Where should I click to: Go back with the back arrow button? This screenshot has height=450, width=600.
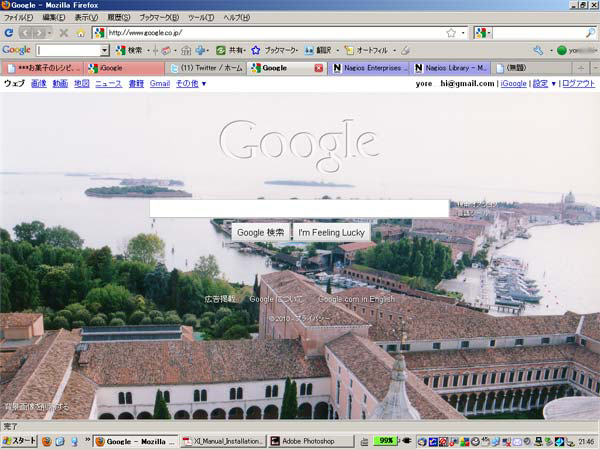click(25, 33)
